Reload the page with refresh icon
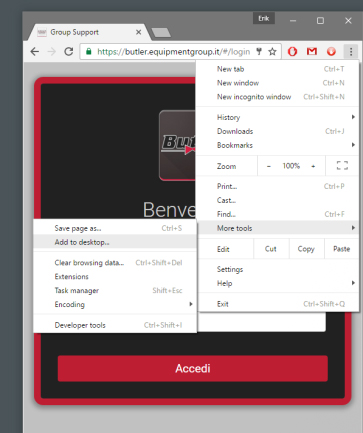 (69, 52)
